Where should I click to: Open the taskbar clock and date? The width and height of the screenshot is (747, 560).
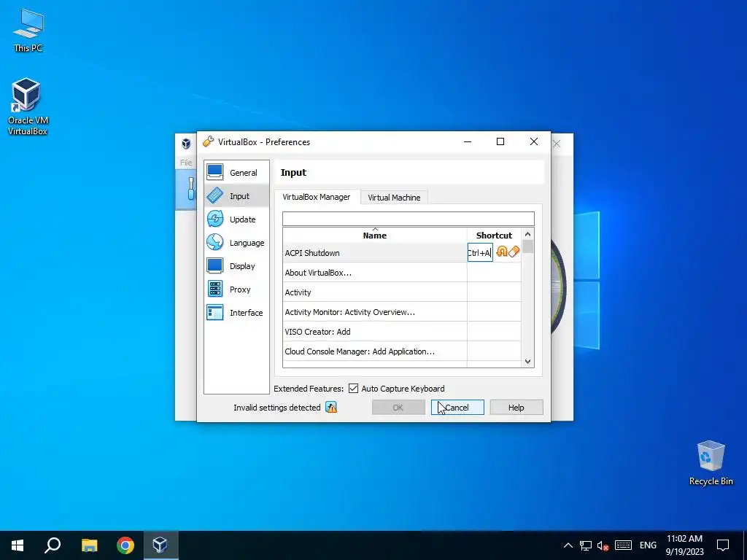pyautogui.click(x=684, y=545)
